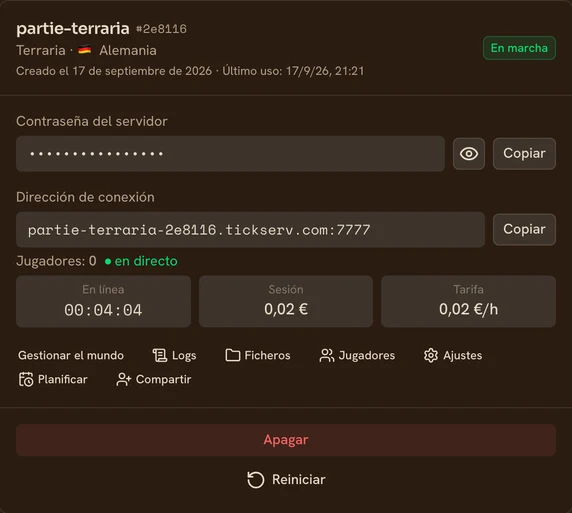Open the Logs scroll icon
Image resolution: width=572 pixels, height=513 pixels.
tap(159, 355)
